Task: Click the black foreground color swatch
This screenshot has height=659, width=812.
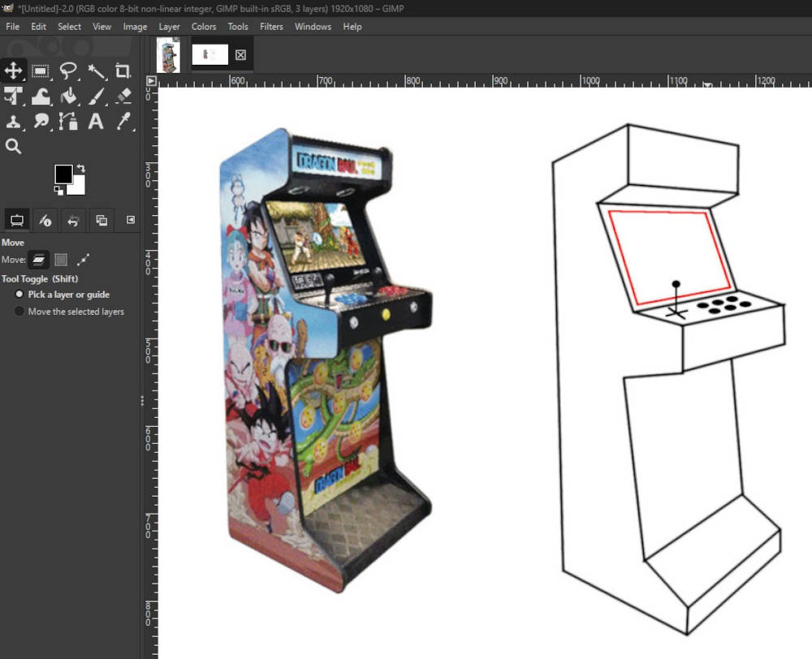Action: 63,174
